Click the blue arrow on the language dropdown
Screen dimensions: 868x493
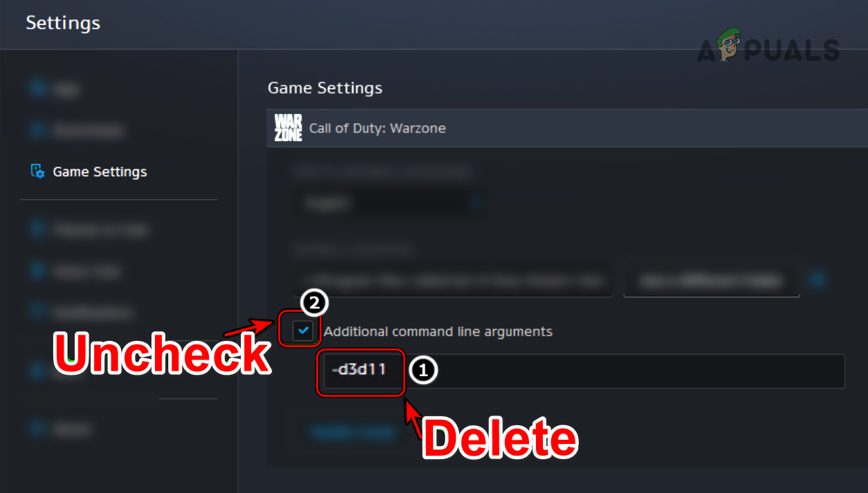pyautogui.click(x=474, y=203)
